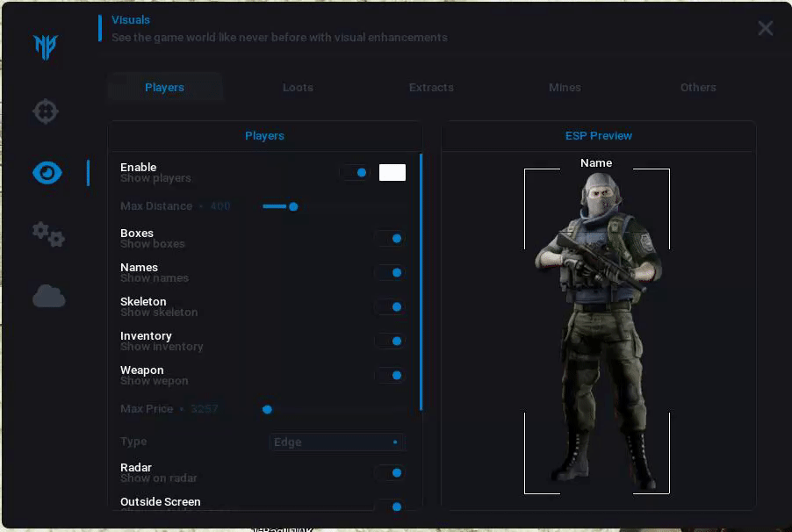The height and width of the screenshot is (532, 792).
Task: Switch to the Players tab
Action: [165, 88]
